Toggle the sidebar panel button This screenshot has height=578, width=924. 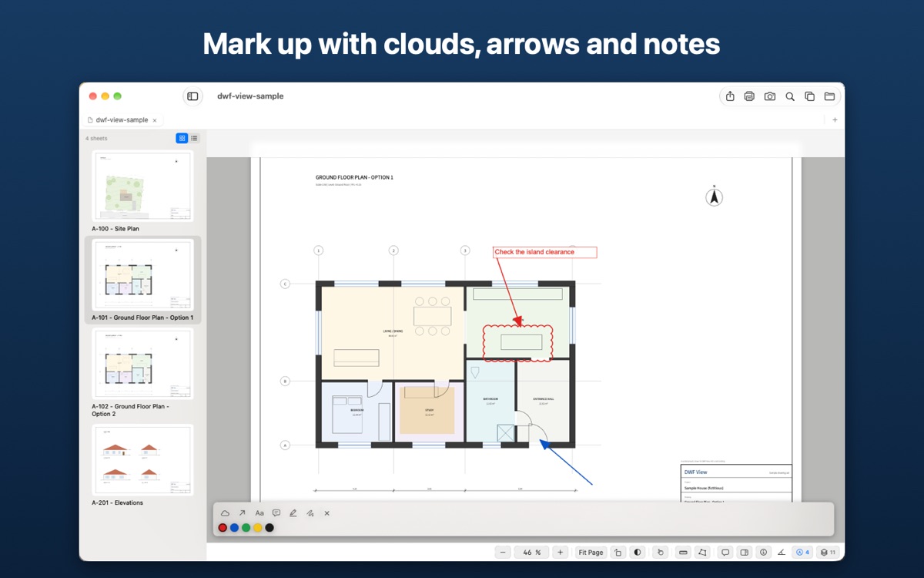click(x=192, y=96)
